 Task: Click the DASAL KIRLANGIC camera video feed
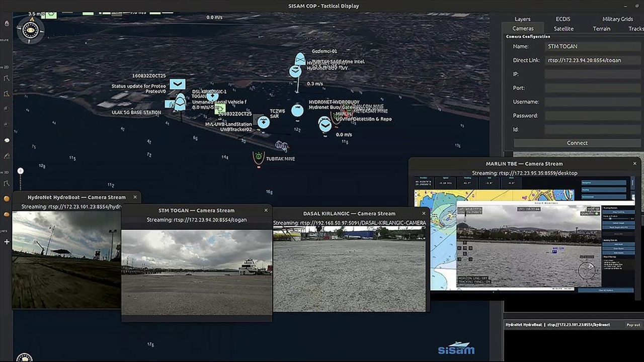pos(350,268)
